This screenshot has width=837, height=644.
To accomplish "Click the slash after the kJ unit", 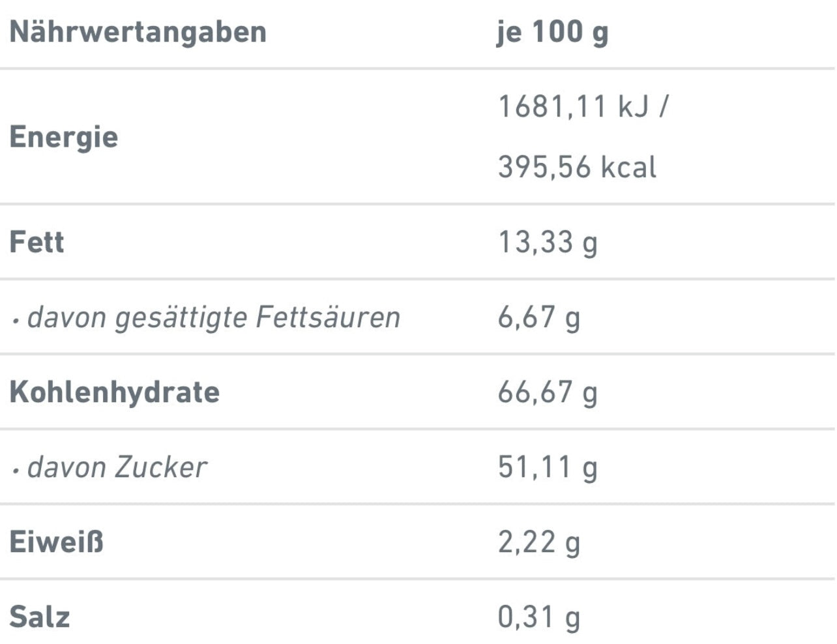I will 663,106.
